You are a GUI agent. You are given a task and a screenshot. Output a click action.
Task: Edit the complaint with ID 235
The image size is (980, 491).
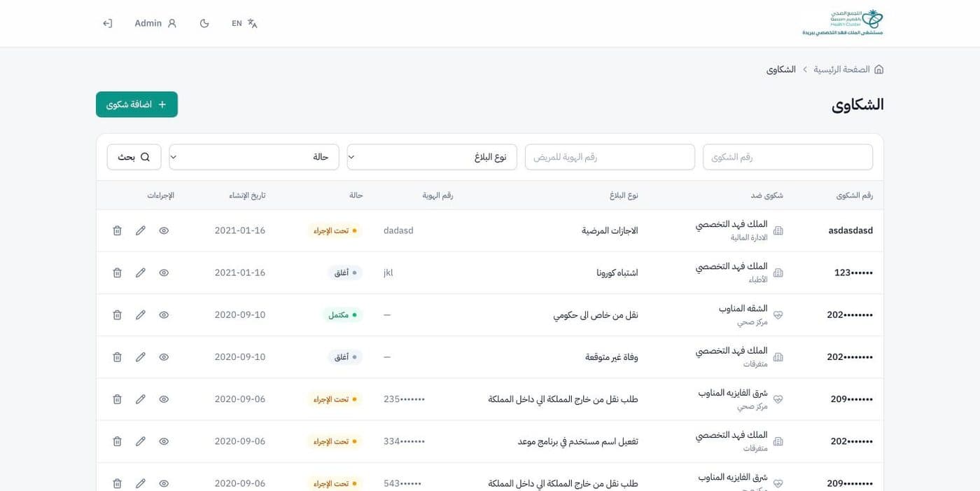click(141, 399)
